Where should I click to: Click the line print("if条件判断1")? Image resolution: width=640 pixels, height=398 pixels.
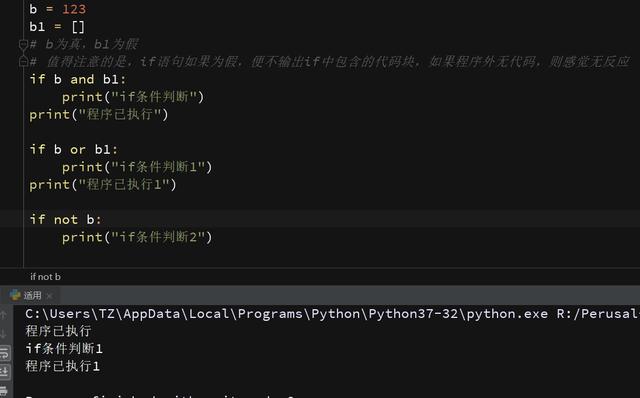coord(137,167)
